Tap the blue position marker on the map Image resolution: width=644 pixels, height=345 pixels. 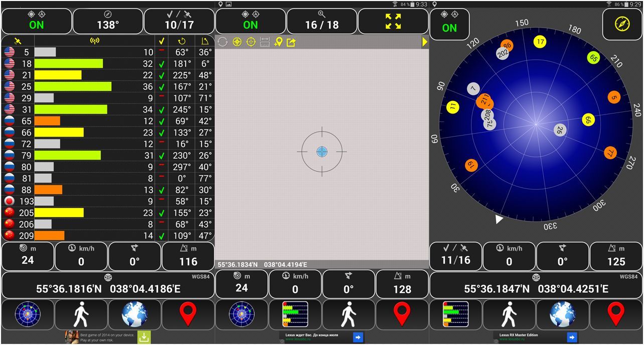(x=322, y=152)
